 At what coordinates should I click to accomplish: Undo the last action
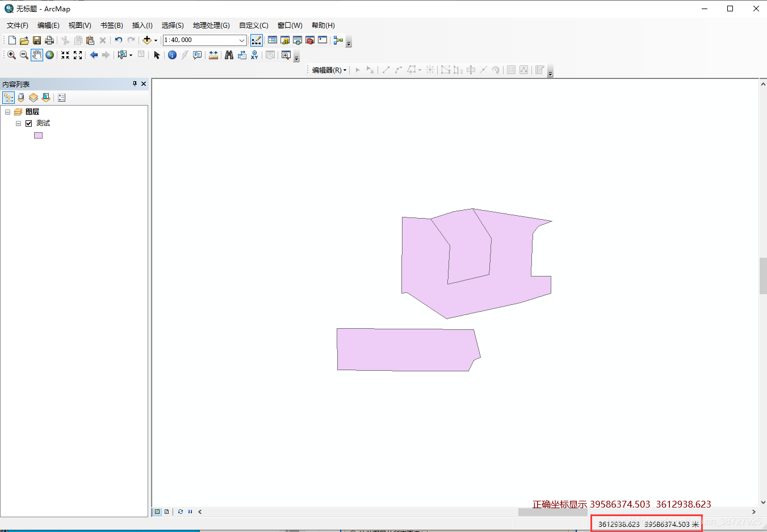[x=118, y=40]
